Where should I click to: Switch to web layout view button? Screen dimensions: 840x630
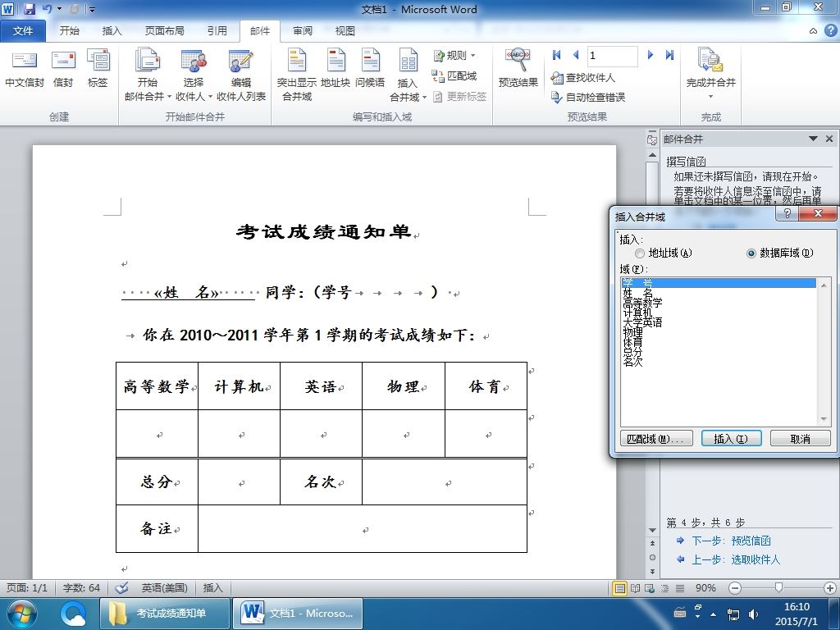tap(650, 588)
